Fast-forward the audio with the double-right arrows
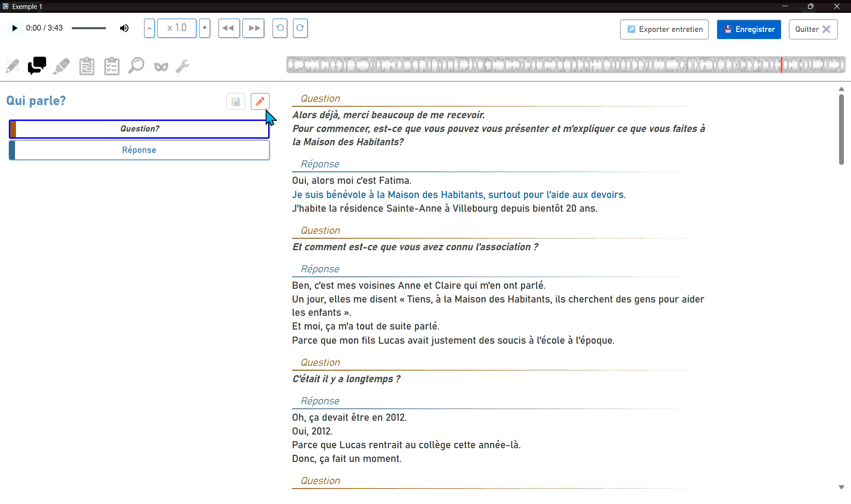 (254, 28)
